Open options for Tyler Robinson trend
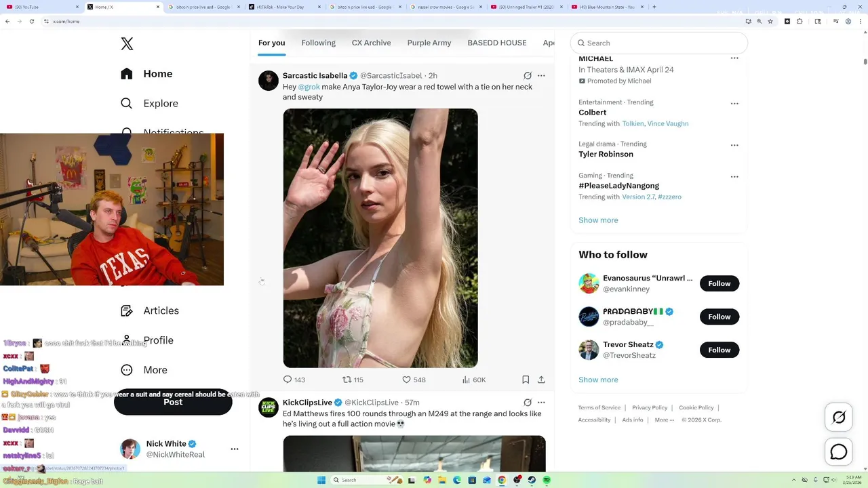The height and width of the screenshot is (488, 868). pyautogui.click(x=734, y=145)
